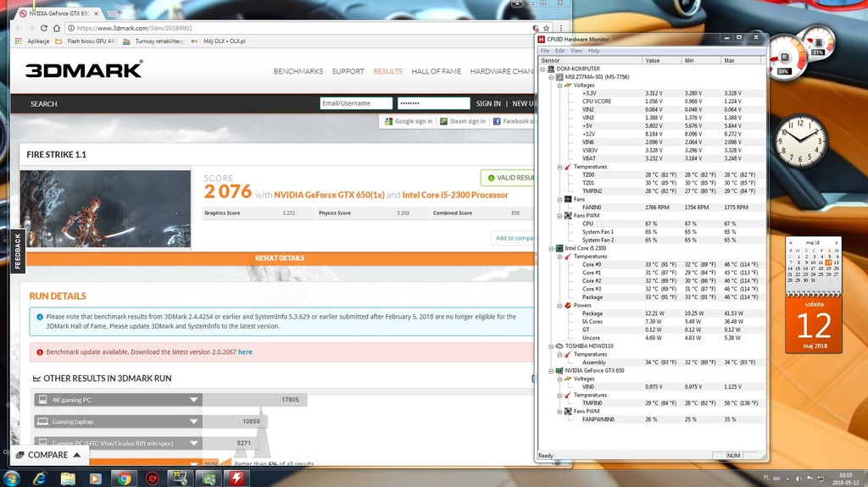Image resolution: width=868 pixels, height=487 pixels.
Task: Collapse the Fans PWM group under motherboard
Action: [x=559, y=216]
